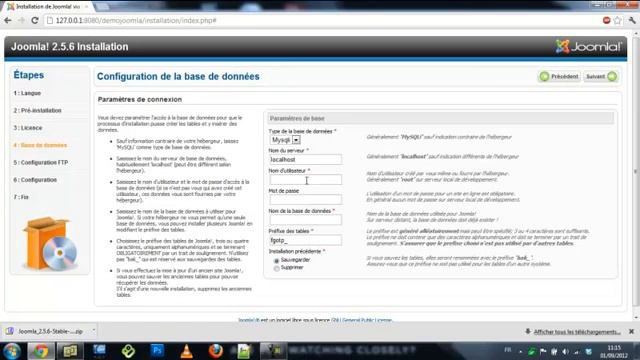Image resolution: width=640 pixels, height=360 pixels.
Task: Click the red AdBlock icon in the address bar
Action: tap(607, 20)
